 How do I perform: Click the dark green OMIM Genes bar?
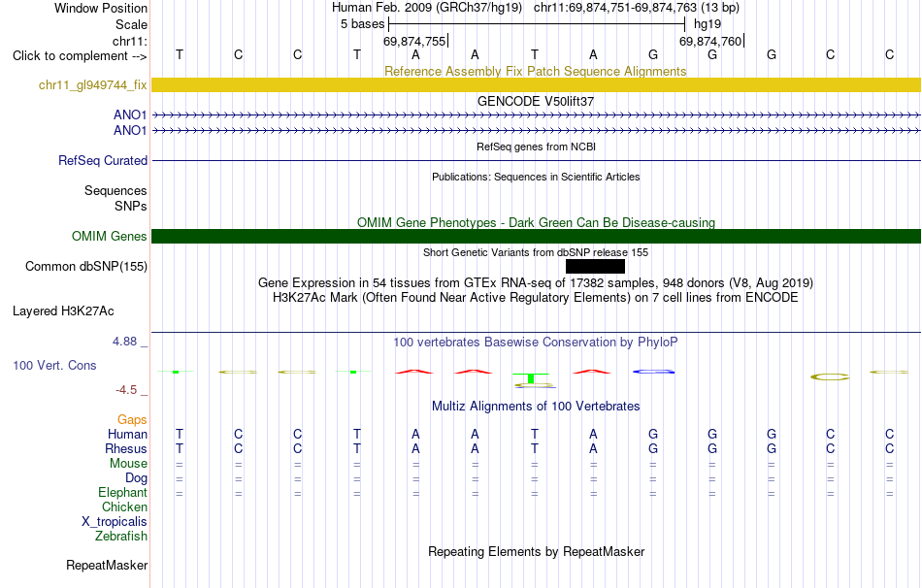pyautogui.click(x=536, y=236)
